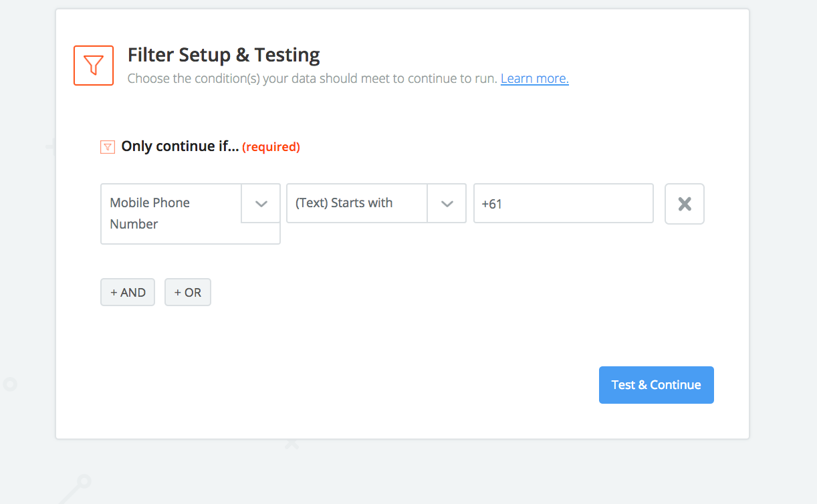Click the faint plus mark left of panel
This screenshot has height=504, width=817.
pos(51,147)
